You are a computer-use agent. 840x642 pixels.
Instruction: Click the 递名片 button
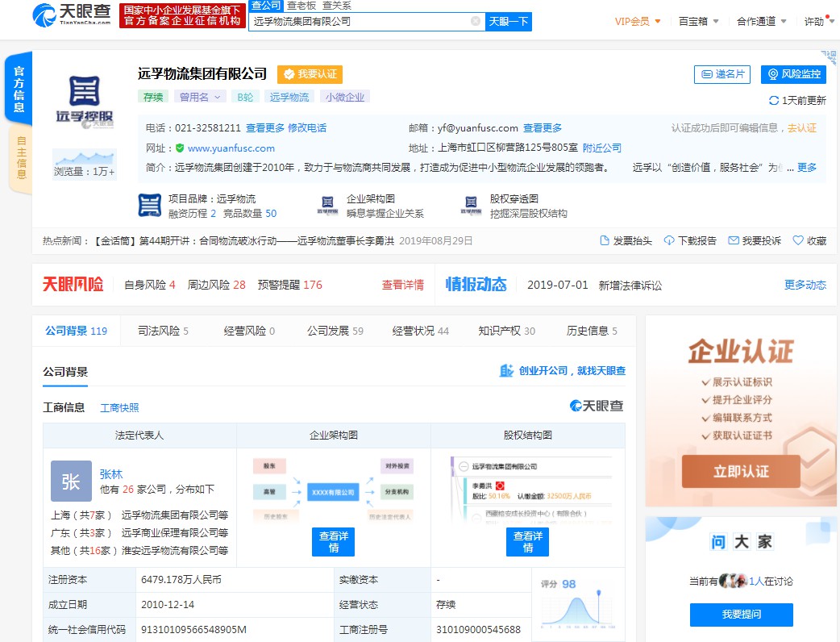(722, 74)
